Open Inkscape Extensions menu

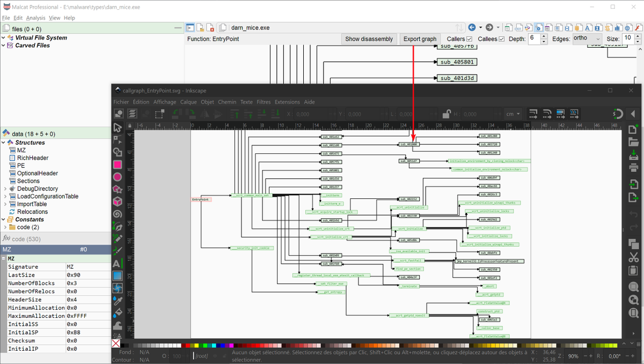point(287,102)
